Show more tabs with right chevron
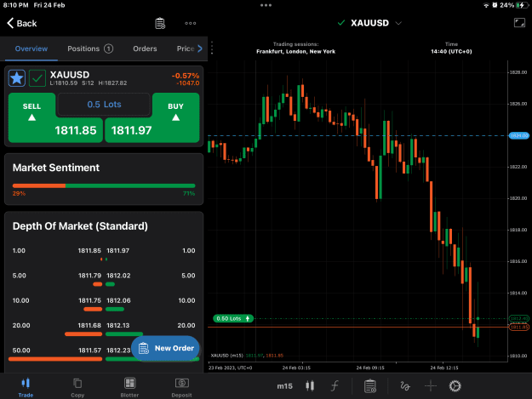The width and height of the screenshot is (532, 399). click(x=200, y=48)
